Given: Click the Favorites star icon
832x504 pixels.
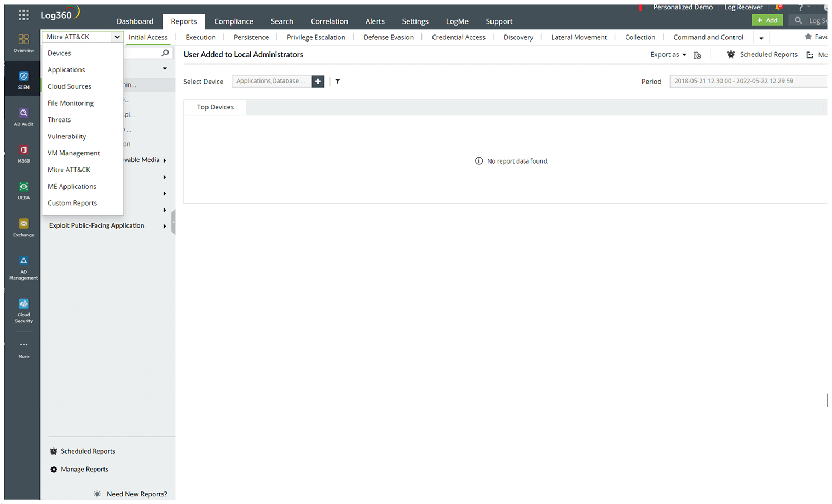Looking at the screenshot, I should click(x=808, y=37).
